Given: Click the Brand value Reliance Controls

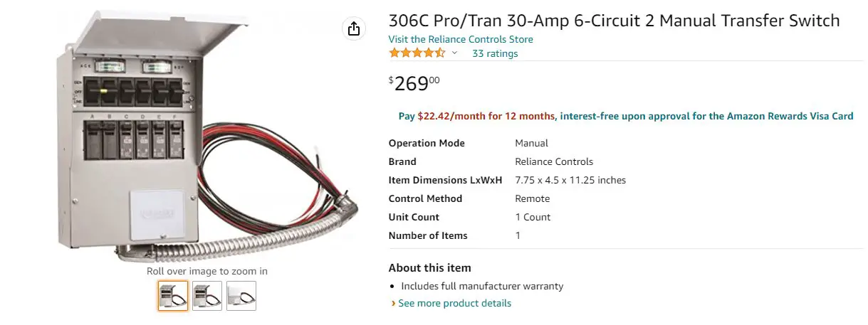Looking at the screenshot, I should 554,161.
